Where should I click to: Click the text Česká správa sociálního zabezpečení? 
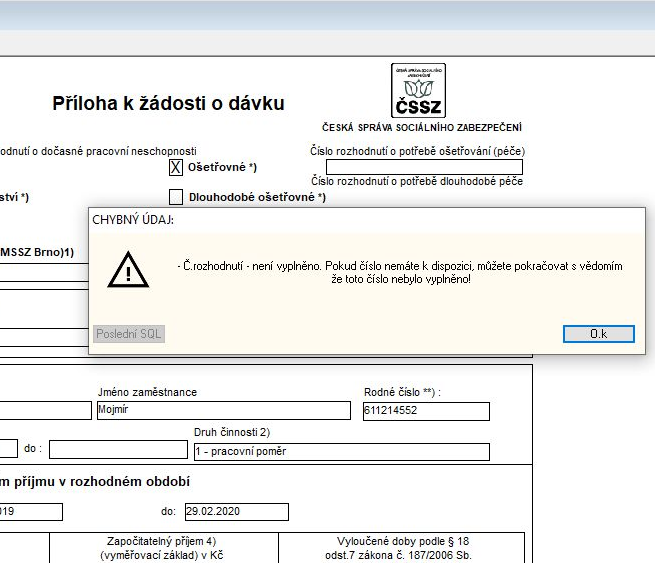[422, 127]
